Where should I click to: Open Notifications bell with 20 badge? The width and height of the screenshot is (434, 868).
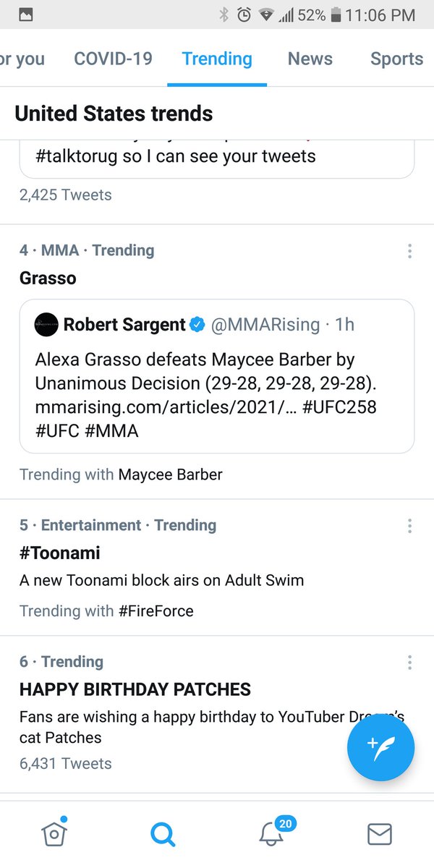point(272,834)
